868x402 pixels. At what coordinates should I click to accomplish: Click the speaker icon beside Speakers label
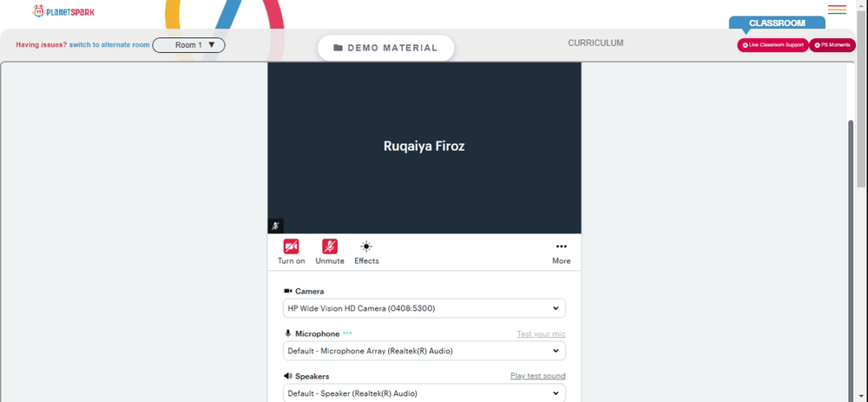(288, 376)
